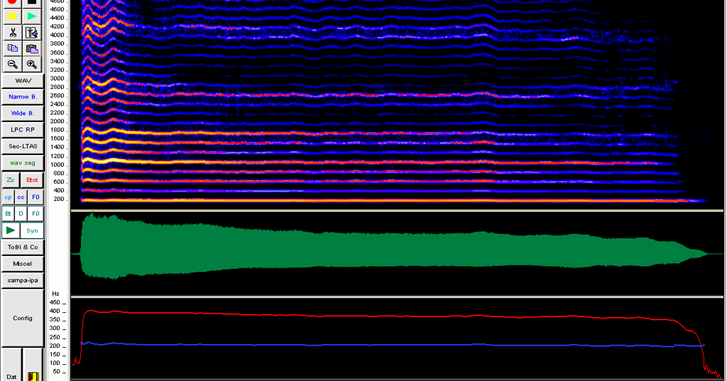The image size is (727, 381).
Task: Click the crop selection icon beside scissors
Action: pos(32,33)
